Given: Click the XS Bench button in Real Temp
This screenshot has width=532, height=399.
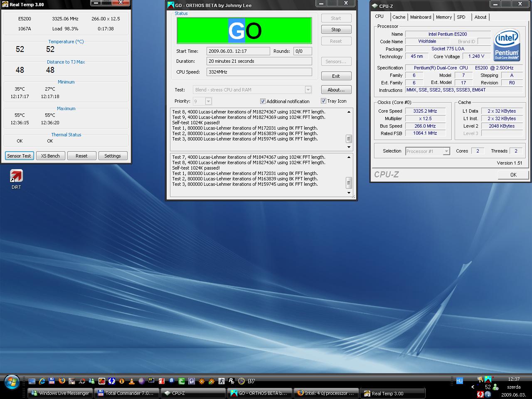Looking at the screenshot, I should (x=50, y=156).
